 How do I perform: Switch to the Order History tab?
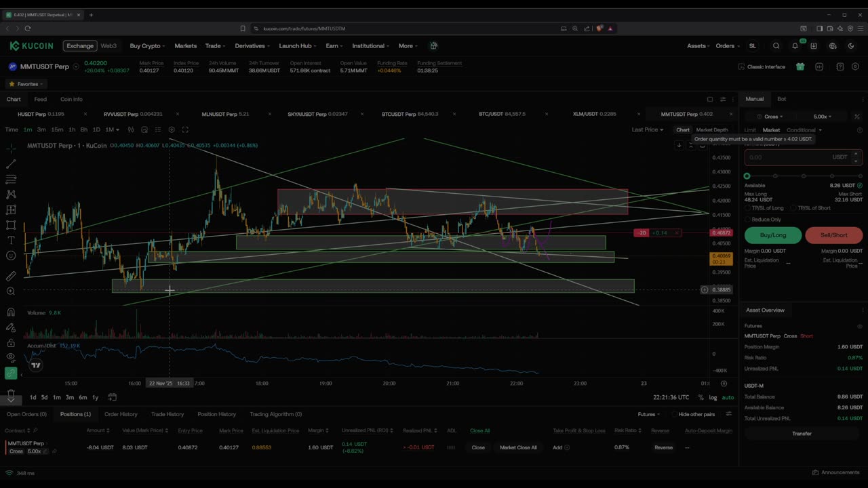pyautogui.click(x=121, y=414)
